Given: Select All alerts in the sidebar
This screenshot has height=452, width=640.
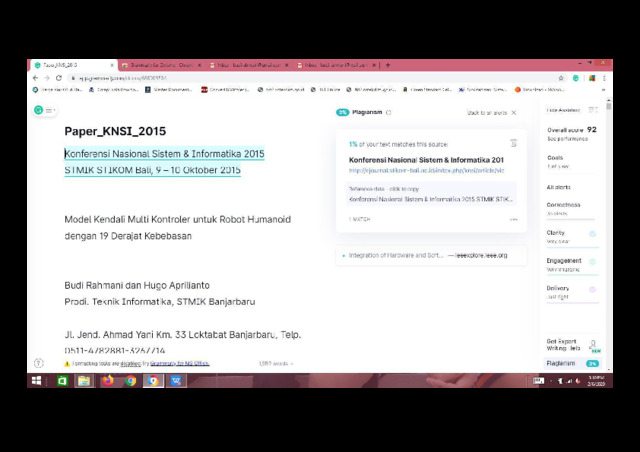Looking at the screenshot, I should [559, 187].
